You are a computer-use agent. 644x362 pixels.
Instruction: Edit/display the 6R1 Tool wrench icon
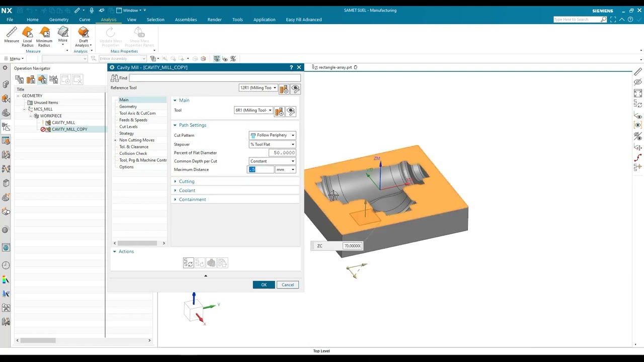coord(291,111)
